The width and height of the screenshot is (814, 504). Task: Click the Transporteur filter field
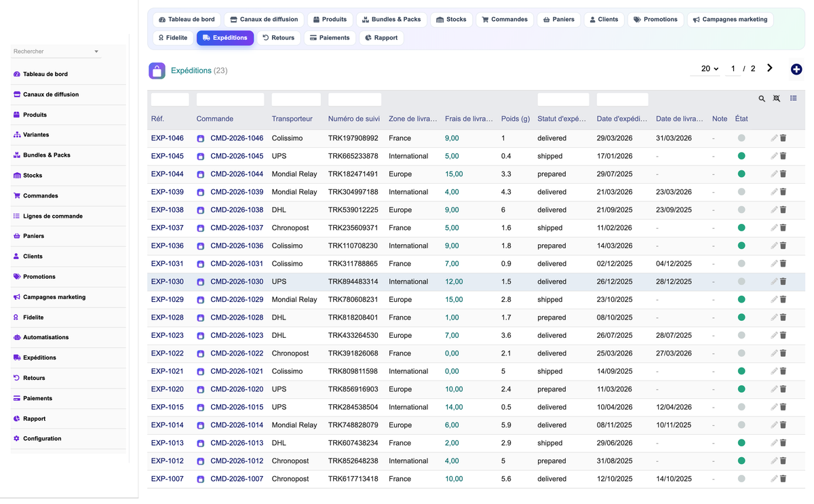tap(296, 100)
